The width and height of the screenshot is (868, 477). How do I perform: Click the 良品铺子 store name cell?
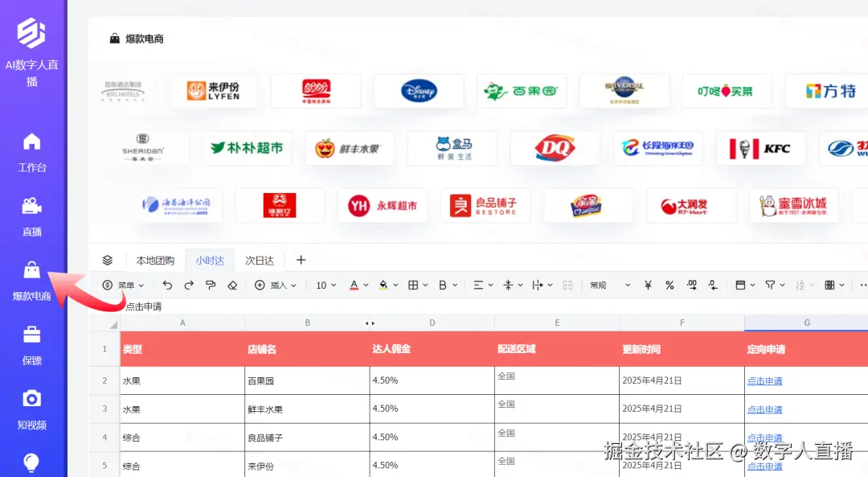307,438
